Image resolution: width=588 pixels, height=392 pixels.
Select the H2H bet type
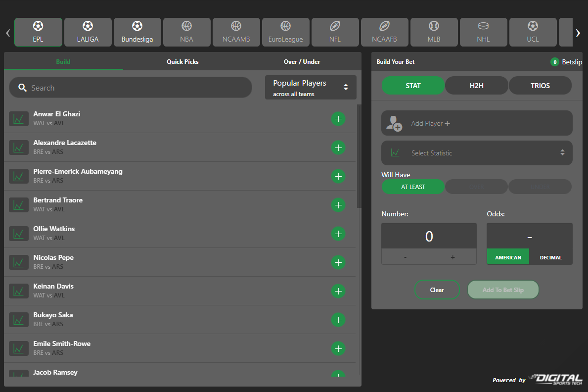click(477, 86)
